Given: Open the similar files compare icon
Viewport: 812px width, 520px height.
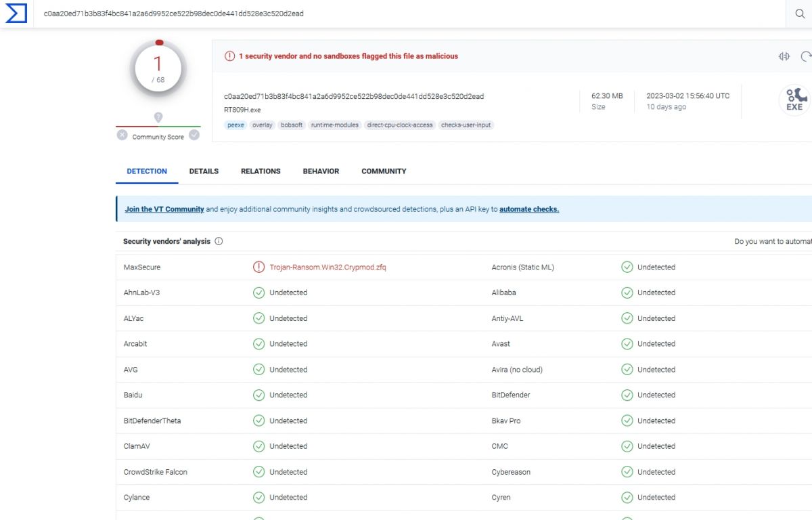Looking at the screenshot, I should 784,56.
